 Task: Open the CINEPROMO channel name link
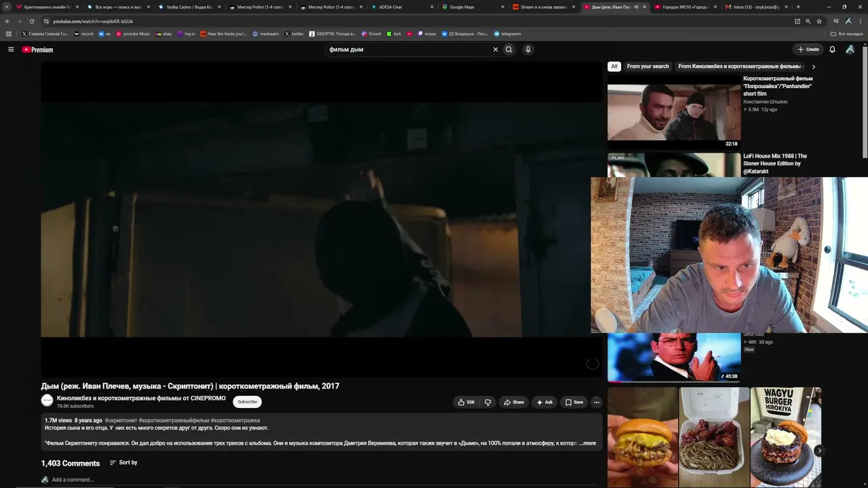(141, 399)
